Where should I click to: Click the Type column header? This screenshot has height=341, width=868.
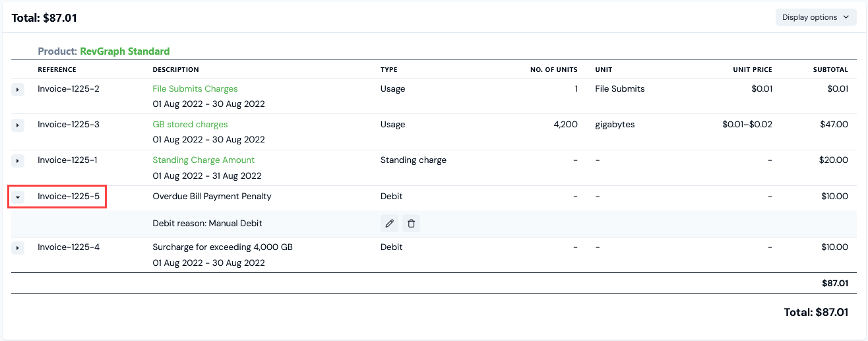pyautogui.click(x=388, y=70)
